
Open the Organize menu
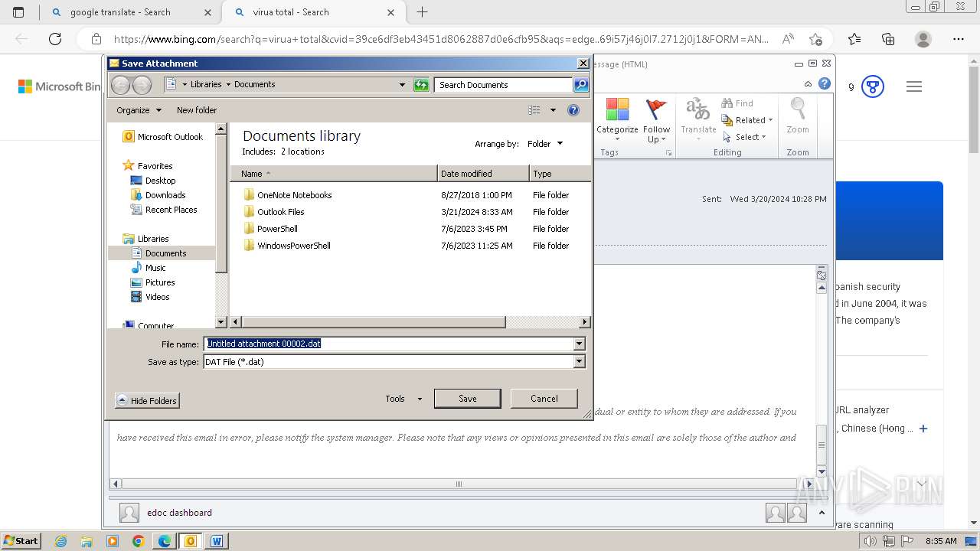pyautogui.click(x=139, y=110)
